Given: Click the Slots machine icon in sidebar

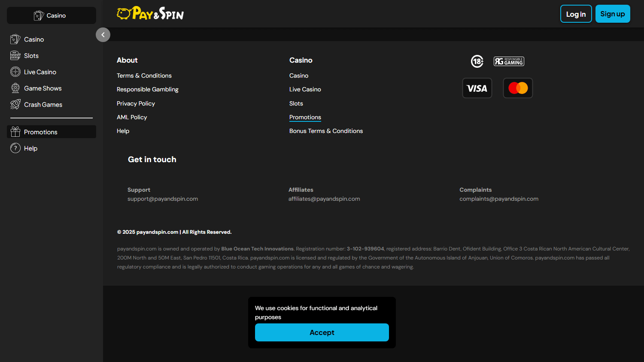Looking at the screenshot, I should click(15, 56).
